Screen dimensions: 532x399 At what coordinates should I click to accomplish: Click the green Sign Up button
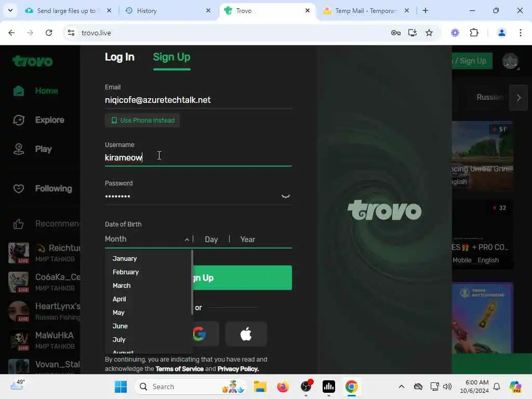[x=242, y=277]
